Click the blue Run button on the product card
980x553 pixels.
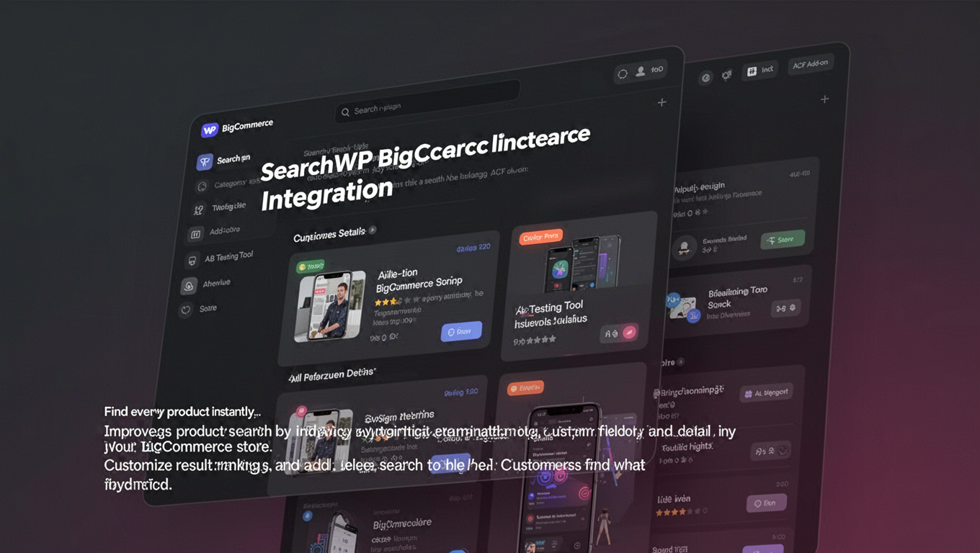pos(461,331)
